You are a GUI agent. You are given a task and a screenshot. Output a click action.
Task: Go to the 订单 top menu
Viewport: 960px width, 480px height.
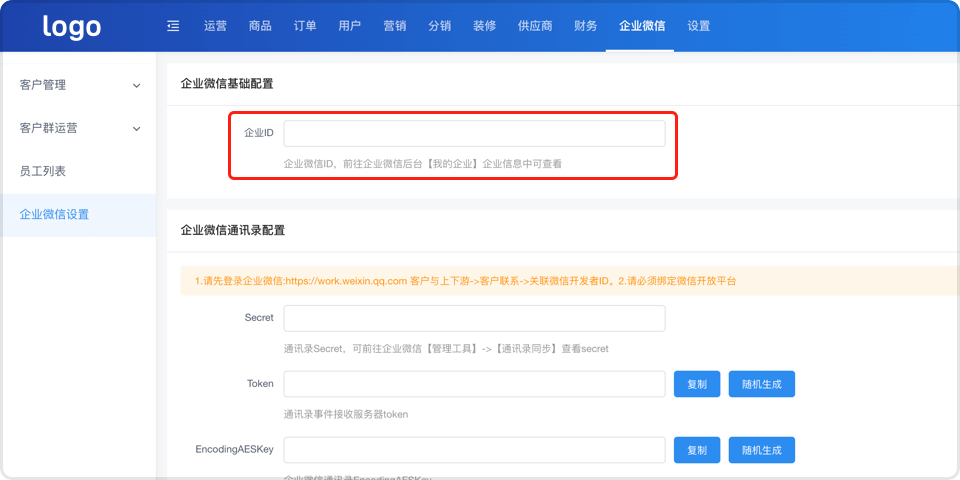pos(305,26)
